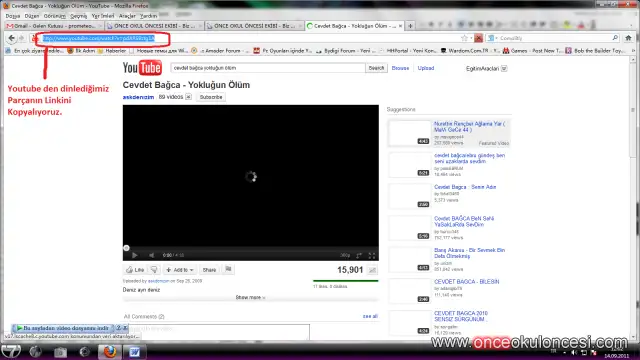
Task: Open Bob the Builder bookmark
Action: (595, 51)
